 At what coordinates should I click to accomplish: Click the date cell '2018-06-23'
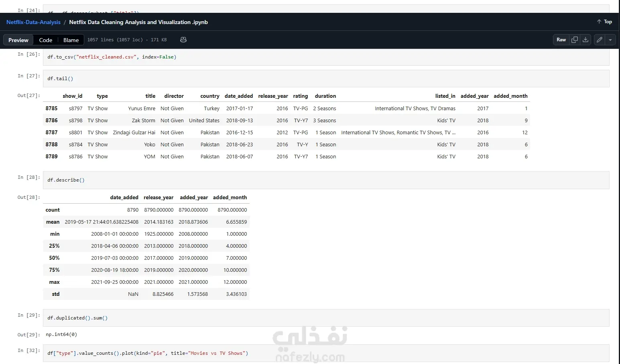[x=240, y=145]
